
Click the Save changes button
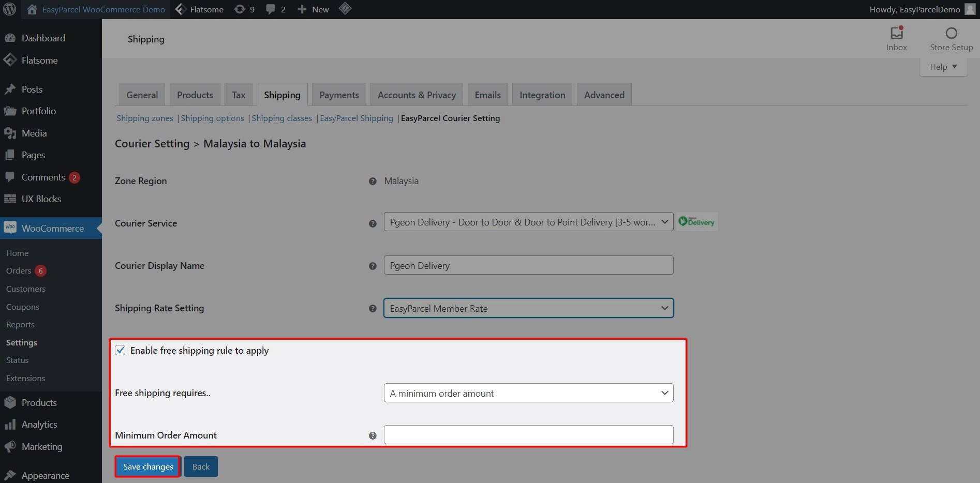[148, 466]
